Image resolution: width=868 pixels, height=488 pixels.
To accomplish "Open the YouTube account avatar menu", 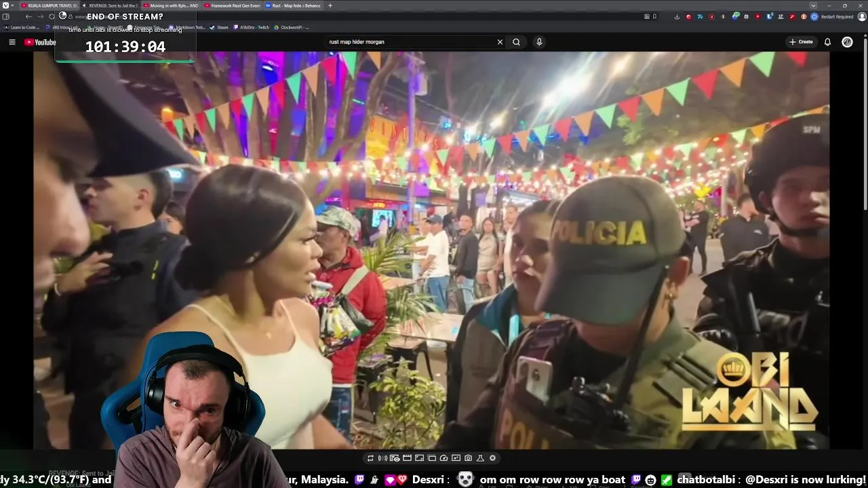I will coord(847,42).
